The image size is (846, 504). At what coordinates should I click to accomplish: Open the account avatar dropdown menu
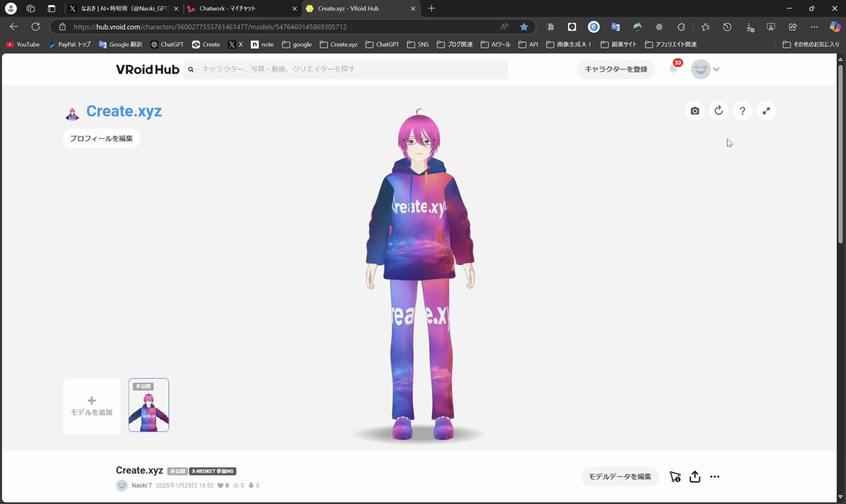[705, 69]
